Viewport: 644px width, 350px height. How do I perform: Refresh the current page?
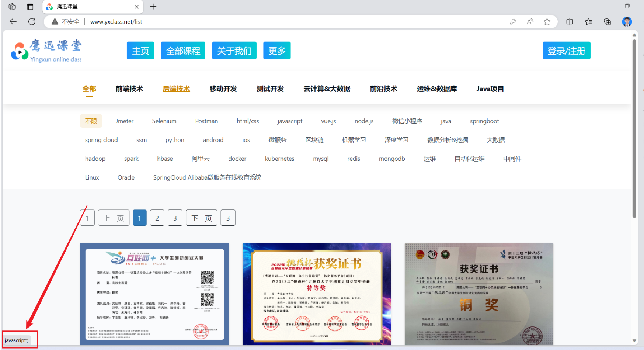[32, 21]
